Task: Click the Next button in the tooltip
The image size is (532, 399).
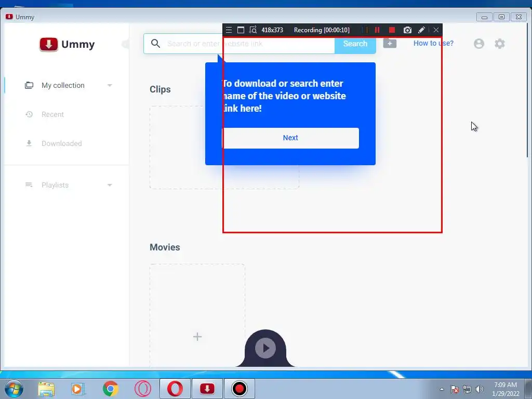Action: coord(290,138)
